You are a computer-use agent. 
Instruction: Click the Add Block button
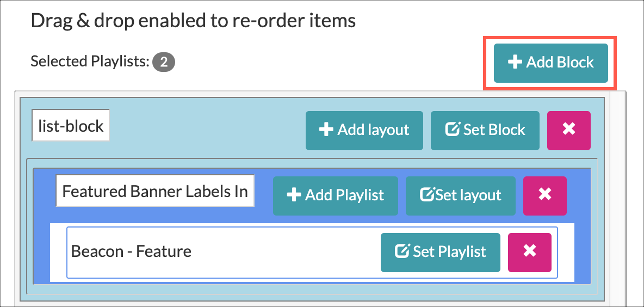(x=551, y=63)
